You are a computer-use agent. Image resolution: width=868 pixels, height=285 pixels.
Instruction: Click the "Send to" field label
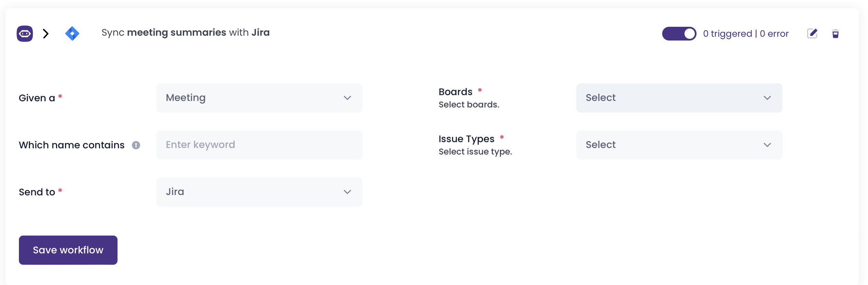[x=37, y=192]
